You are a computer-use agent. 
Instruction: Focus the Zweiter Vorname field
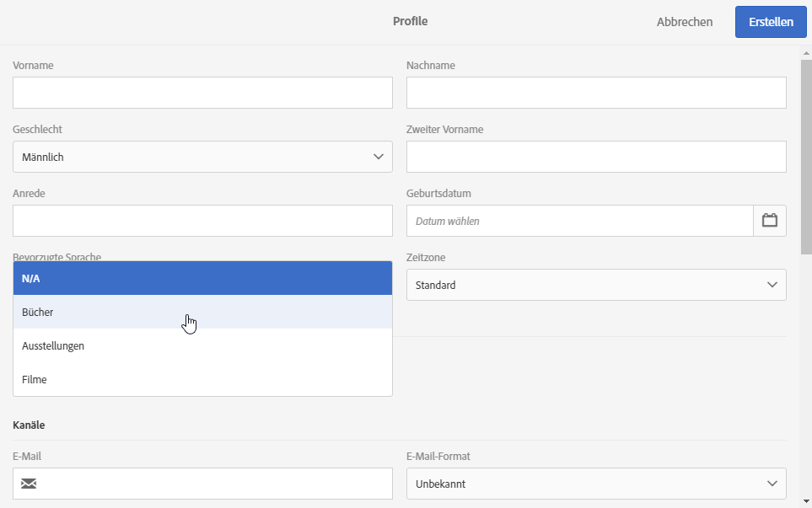[595, 157]
